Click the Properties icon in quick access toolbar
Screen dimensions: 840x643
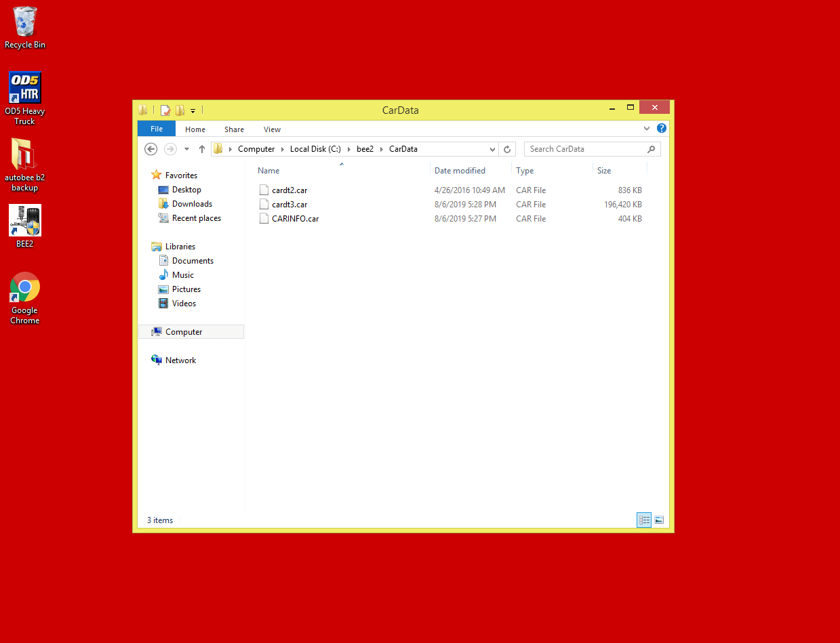165,110
